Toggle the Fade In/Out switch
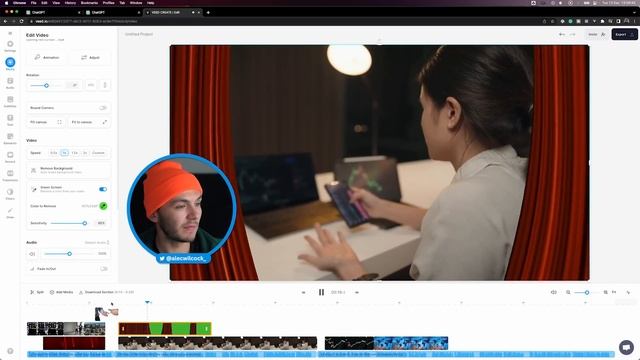The image size is (640, 360). tap(104, 269)
